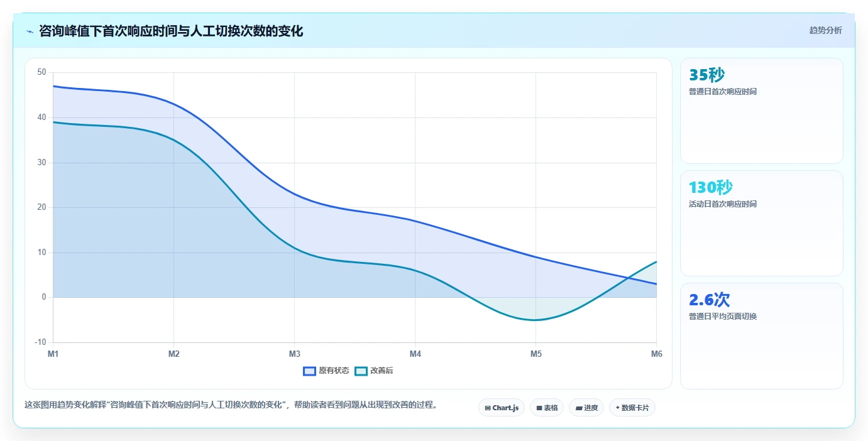Click the M1 x-axis label

[x=53, y=354]
